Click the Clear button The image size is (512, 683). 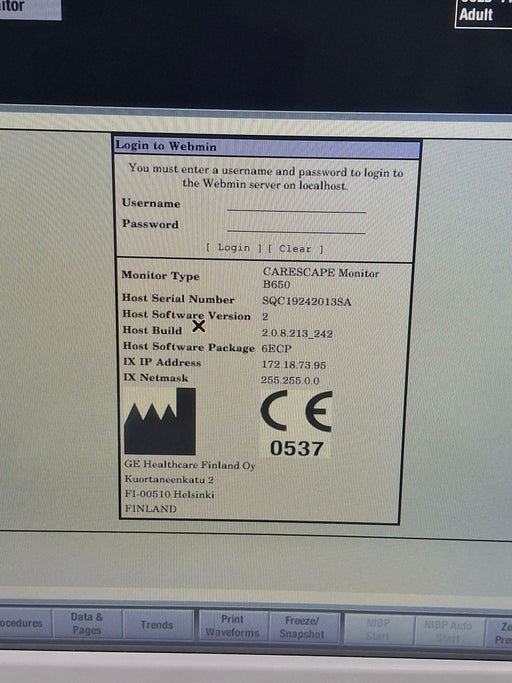click(x=295, y=249)
